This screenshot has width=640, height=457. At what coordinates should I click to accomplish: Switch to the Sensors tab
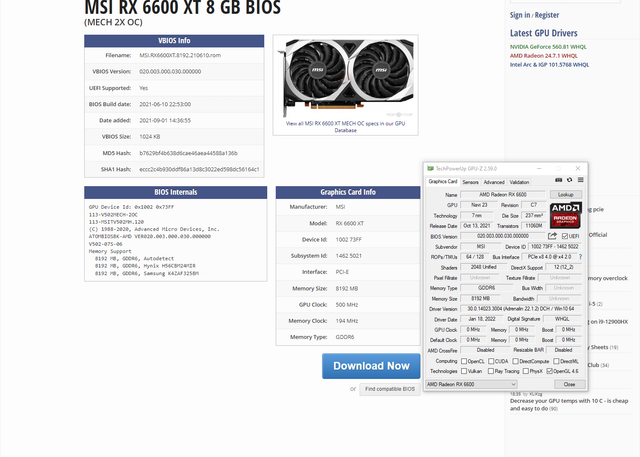(x=470, y=182)
